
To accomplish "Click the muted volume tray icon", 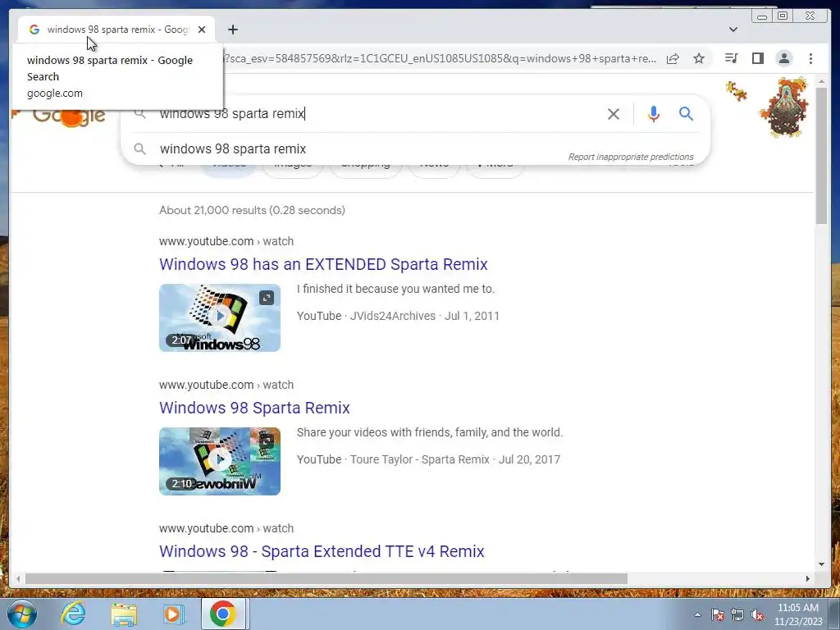I will pyautogui.click(x=757, y=614).
